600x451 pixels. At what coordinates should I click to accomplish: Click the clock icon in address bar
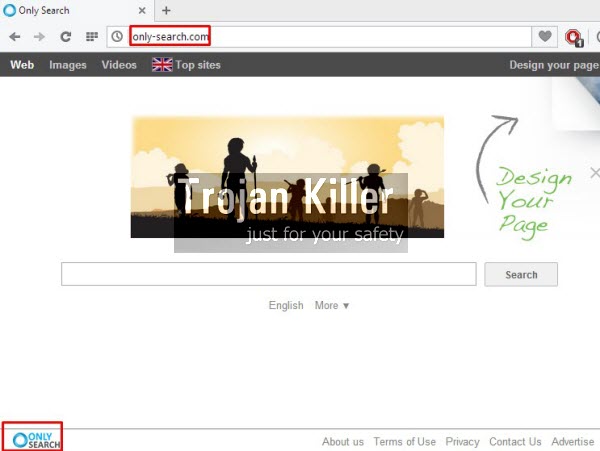[118, 37]
